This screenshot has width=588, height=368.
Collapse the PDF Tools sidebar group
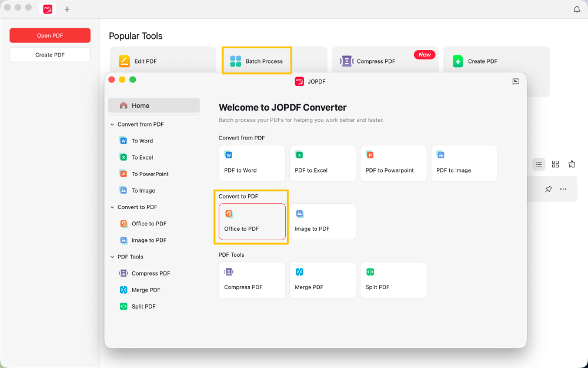click(112, 256)
